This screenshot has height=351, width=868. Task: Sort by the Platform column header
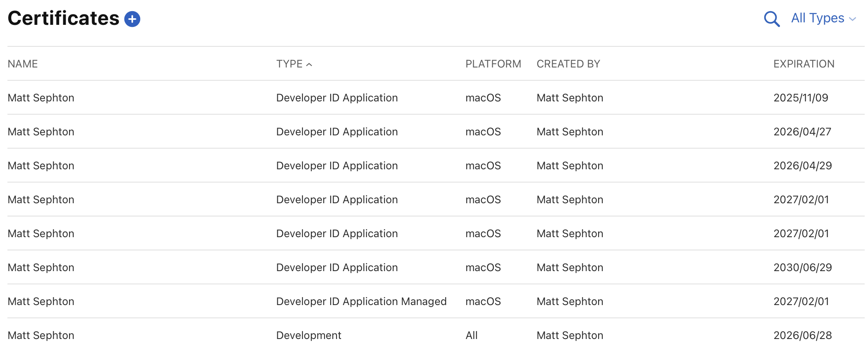tap(493, 64)
